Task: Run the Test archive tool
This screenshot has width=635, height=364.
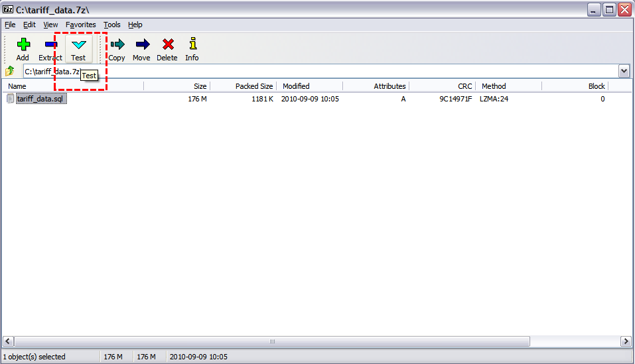Action: pos(78,48)
